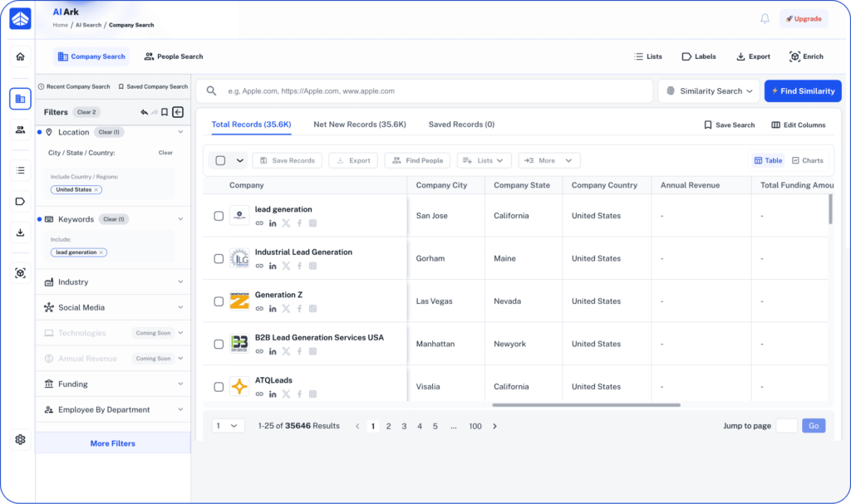The width and height of the screenshot is (851, 504).
Task: Click inside the Jump to page input field
Action: click(786, 425)
